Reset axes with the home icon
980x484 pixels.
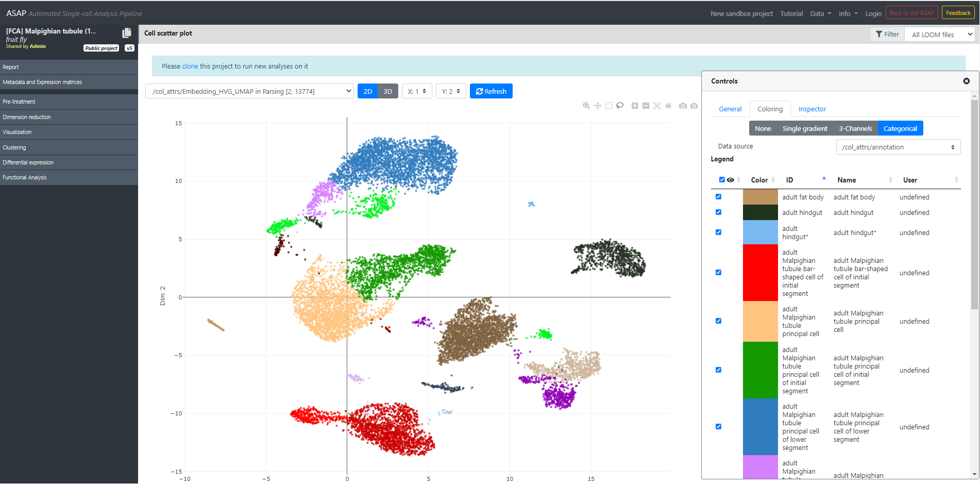click(668, 105)
